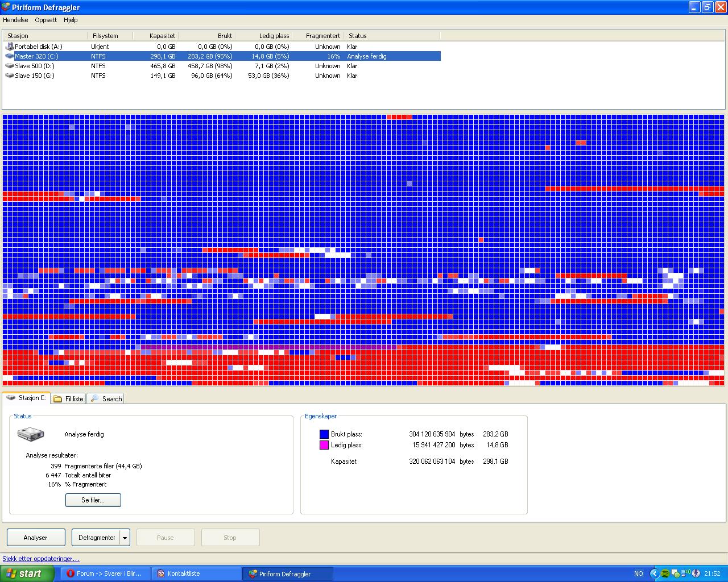Switch to Kontaktliste taskbar item

196,573
